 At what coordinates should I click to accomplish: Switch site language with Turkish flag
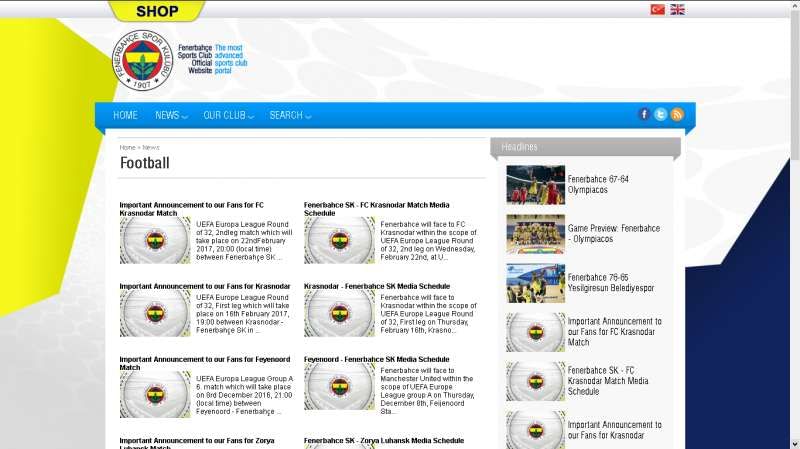(x=657, y=9)
